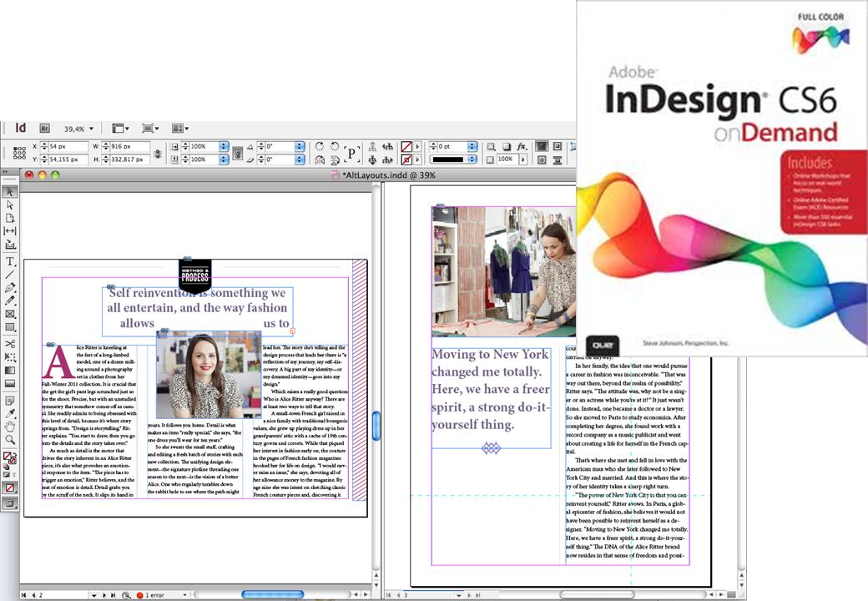This screenshot has width=868, height=601.
Task: Click the H height input field
Action: pos(129,159)
